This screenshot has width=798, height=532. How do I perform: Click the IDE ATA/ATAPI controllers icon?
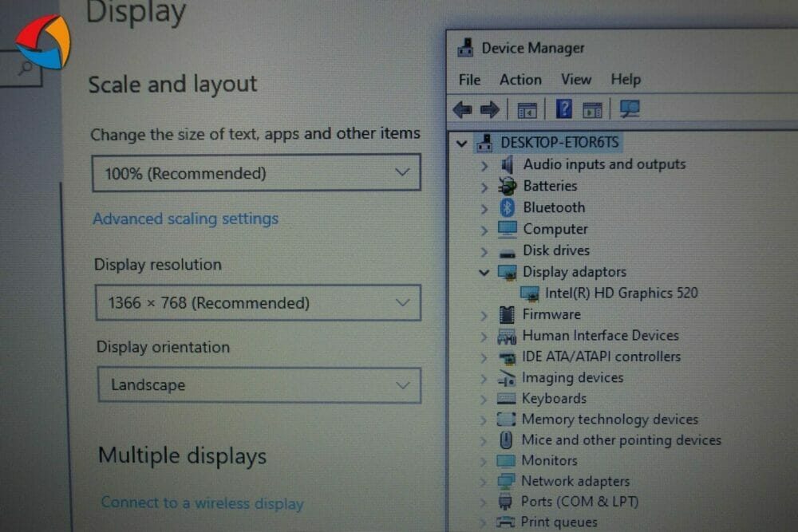pyautogui.click(x=507, y=357)
